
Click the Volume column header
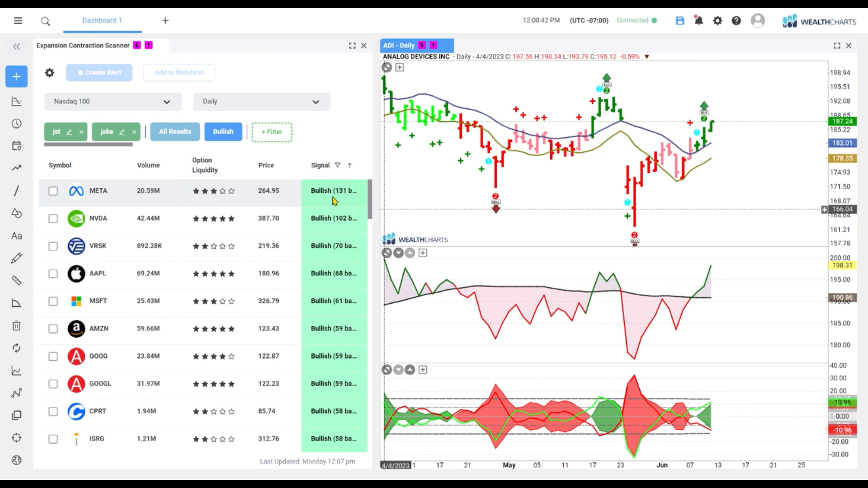click(148, 165)
